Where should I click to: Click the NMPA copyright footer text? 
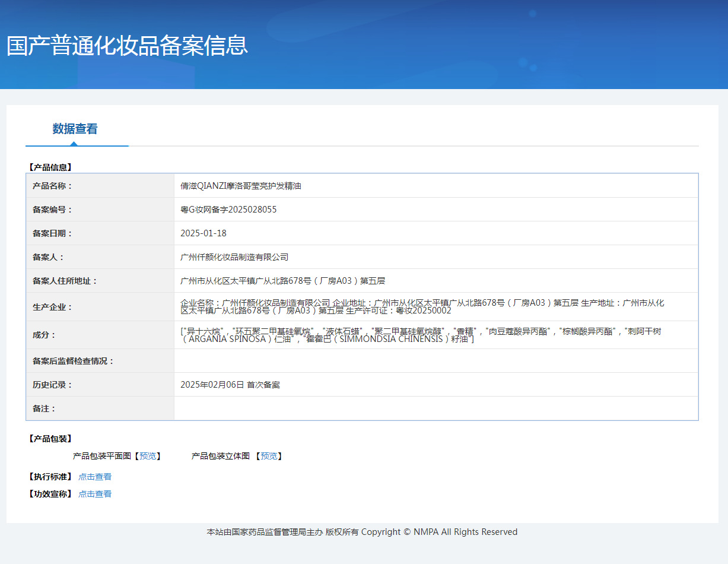(x=362, y=532)
